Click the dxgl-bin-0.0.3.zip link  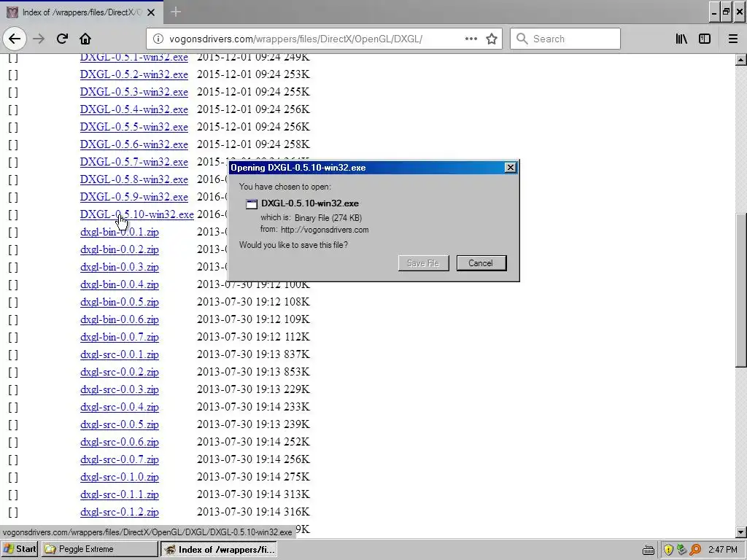(x=120, y=267)
